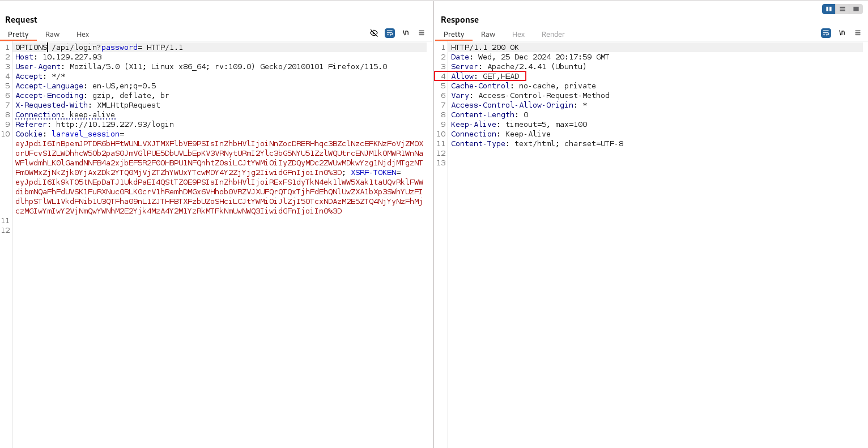Switch to Request Pretty tab
The image size is (868, 448).
click(18, 35)
